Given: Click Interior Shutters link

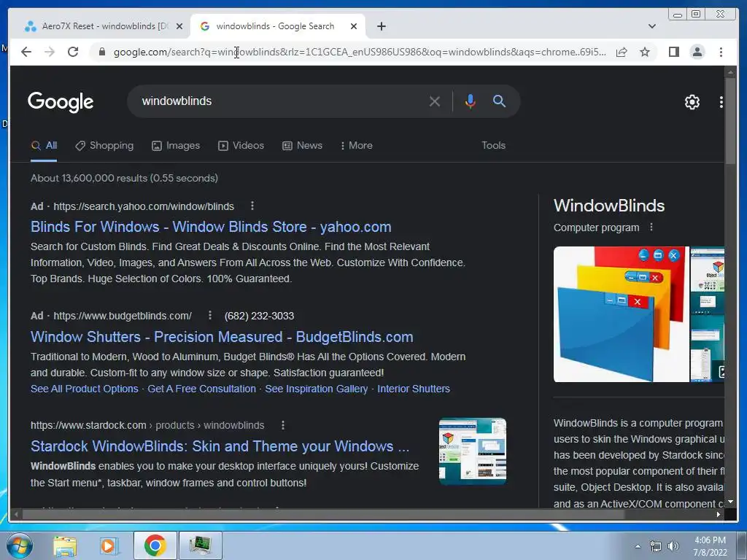Looking at the screenshot, I should (x=414, y=389).
